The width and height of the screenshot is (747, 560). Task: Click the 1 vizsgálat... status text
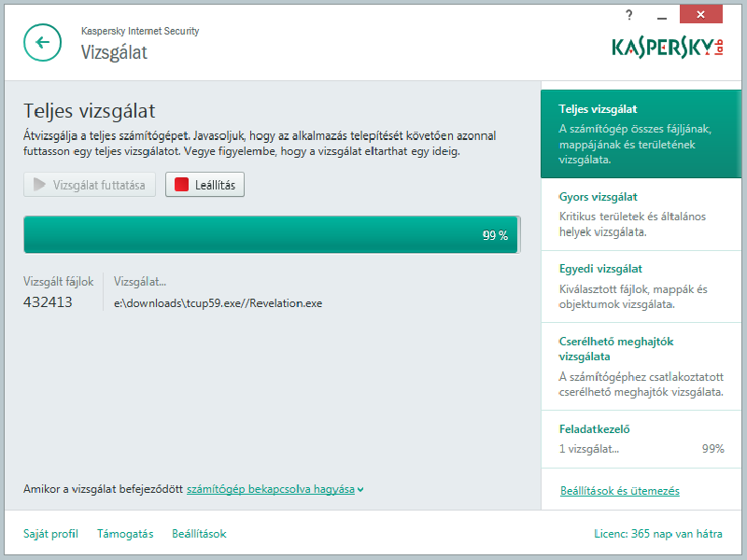[x=589, y=449]
